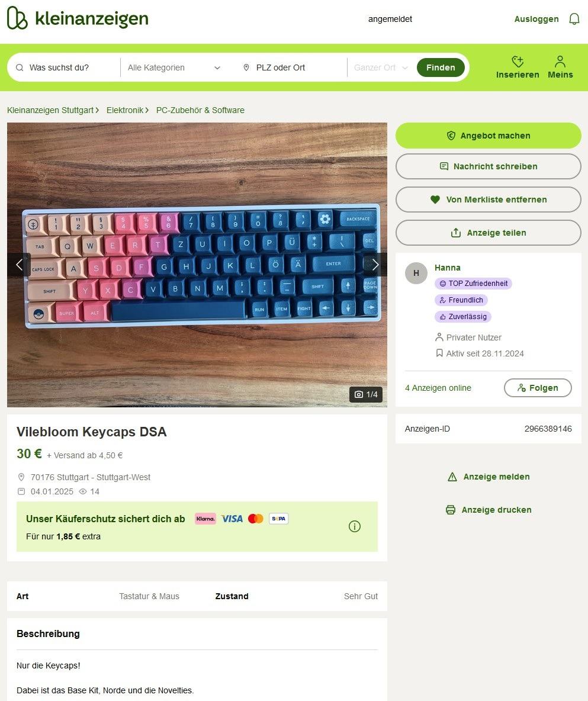Show the next listing photo
Screen dimensions: 588x701
375,265
